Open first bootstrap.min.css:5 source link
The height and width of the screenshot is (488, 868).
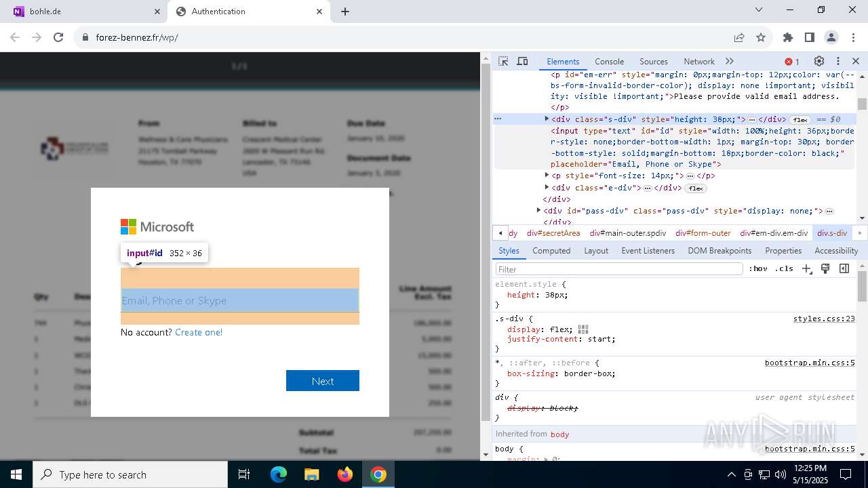[x=810, y=363]
